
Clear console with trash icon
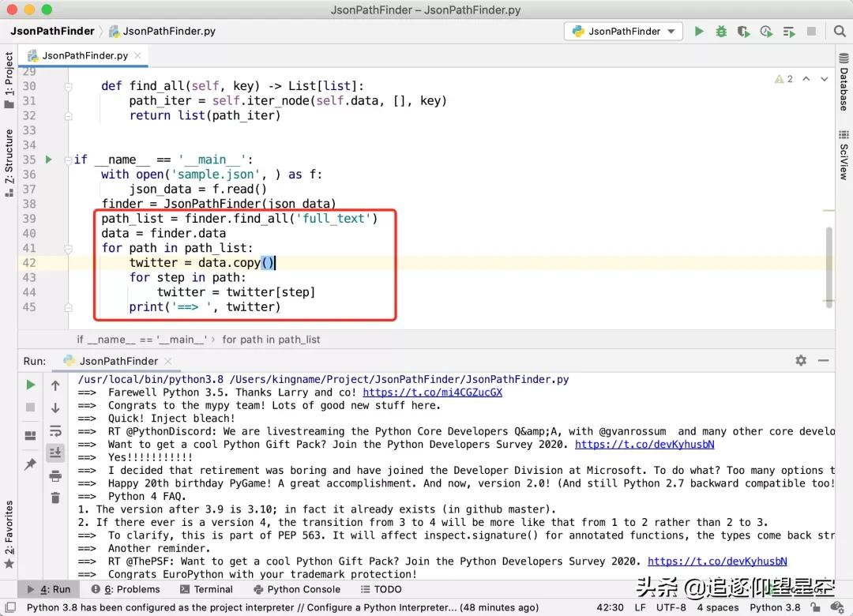pyautogui.click(x=55, y=498)
